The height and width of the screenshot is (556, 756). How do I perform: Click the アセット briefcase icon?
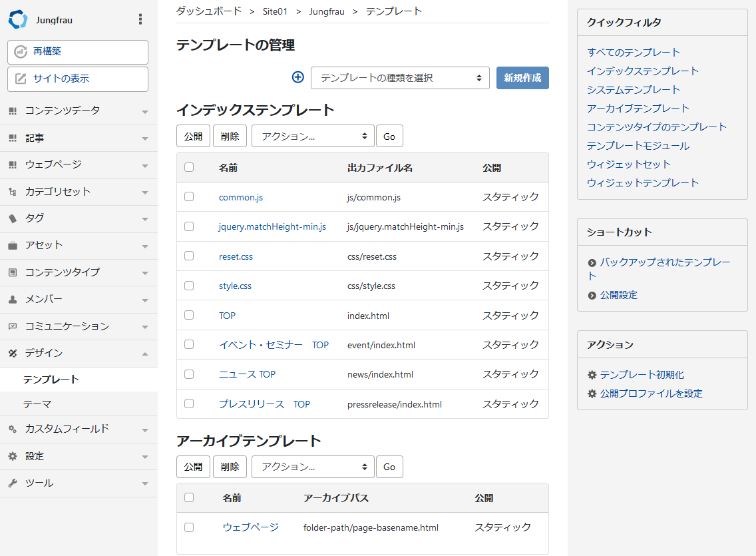point(13,246)
